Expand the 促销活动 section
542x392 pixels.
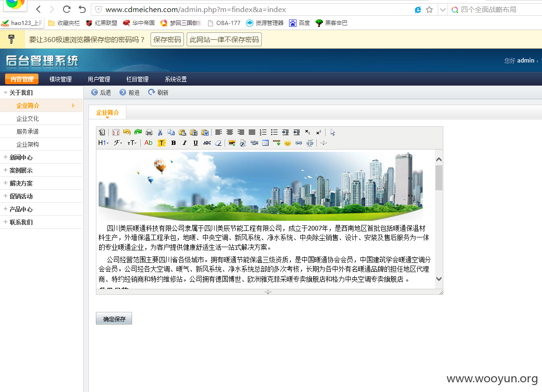pyautogui.click(x=6, y=196)
